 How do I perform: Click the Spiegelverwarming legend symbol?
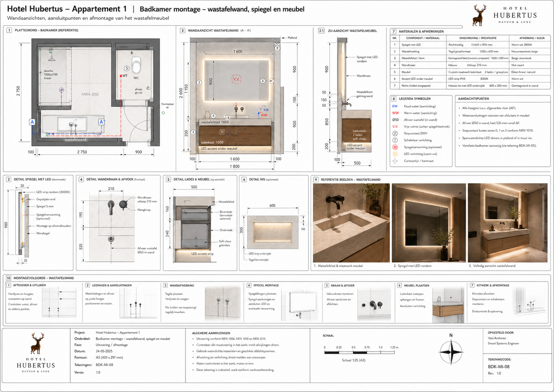[x=395, y=147]
